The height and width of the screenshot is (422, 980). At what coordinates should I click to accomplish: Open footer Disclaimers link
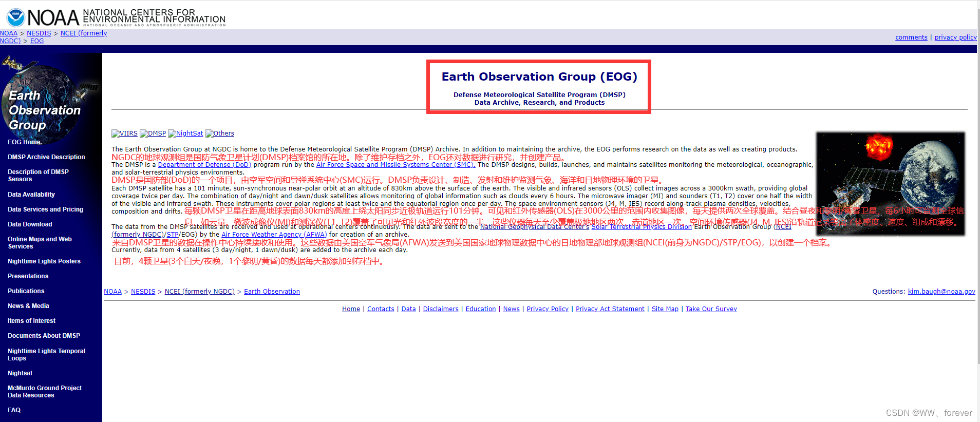pyautogui.click(x=441, y=309)
